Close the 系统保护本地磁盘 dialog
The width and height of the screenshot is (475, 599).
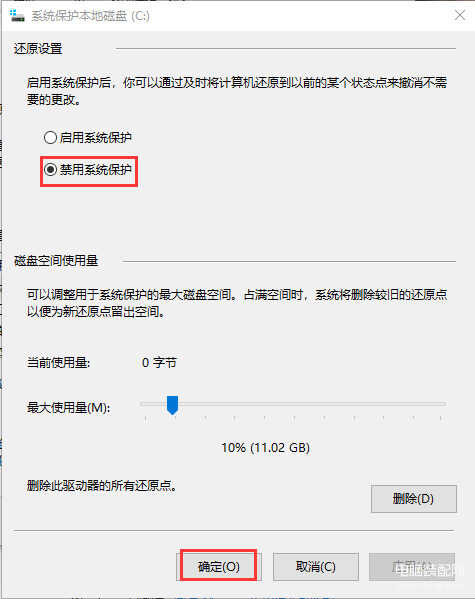[x=460, y=15]
